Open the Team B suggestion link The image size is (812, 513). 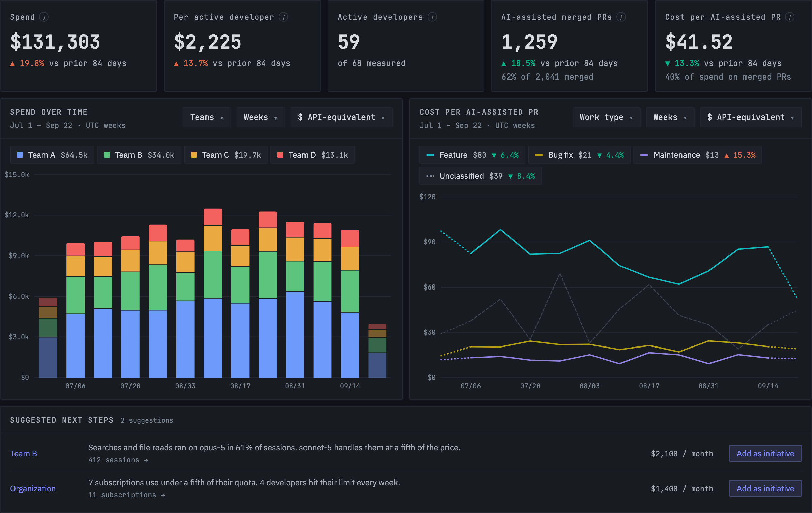click(24, 454)
